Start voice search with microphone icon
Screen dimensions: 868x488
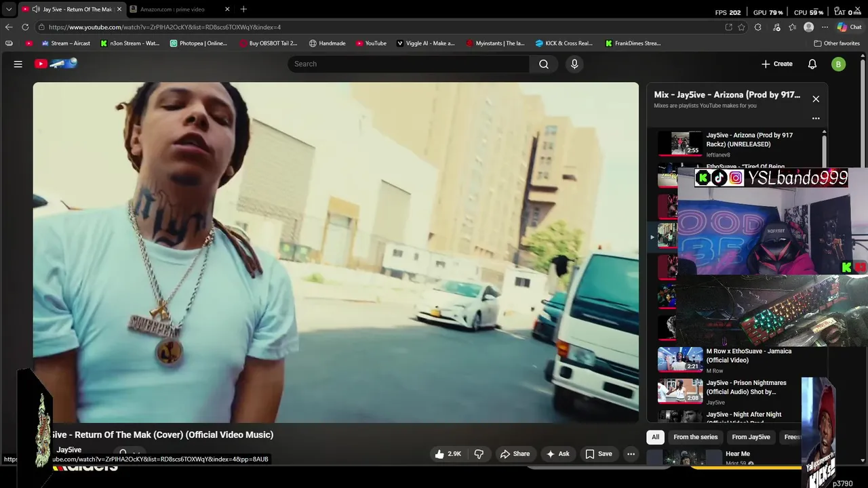tap(574, 64)
